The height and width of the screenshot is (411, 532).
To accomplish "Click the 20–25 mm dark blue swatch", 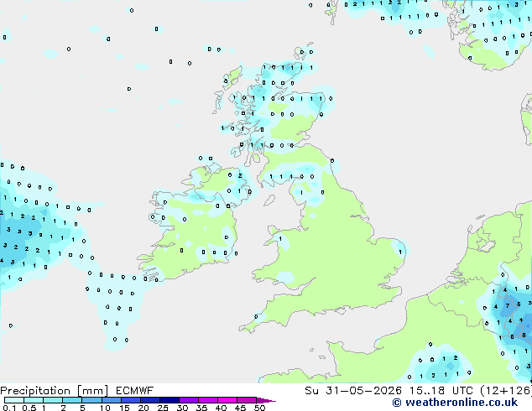I will (149, 400).
